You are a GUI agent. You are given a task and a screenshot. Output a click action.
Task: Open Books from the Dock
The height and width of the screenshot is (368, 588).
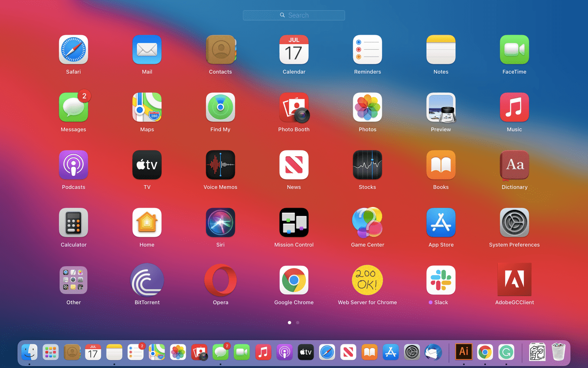tap(370, 352)
